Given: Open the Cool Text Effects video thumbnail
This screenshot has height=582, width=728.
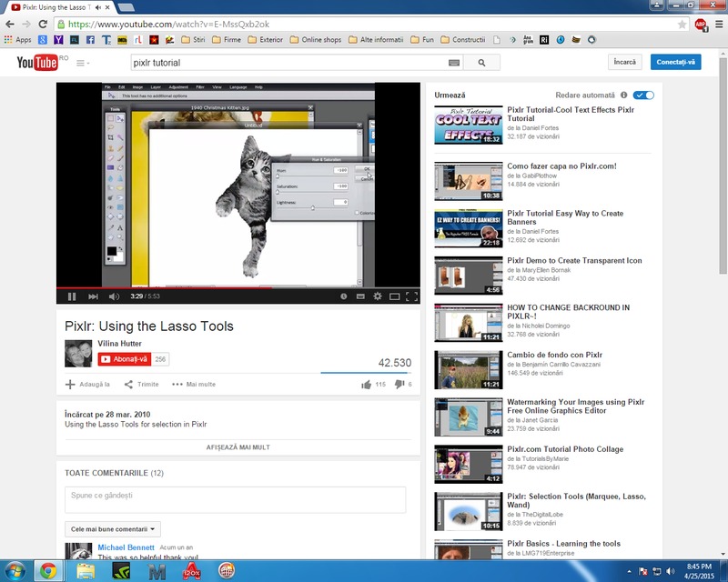Looking at the screenshot, I should pyautogui.click(x=469, y=125).
